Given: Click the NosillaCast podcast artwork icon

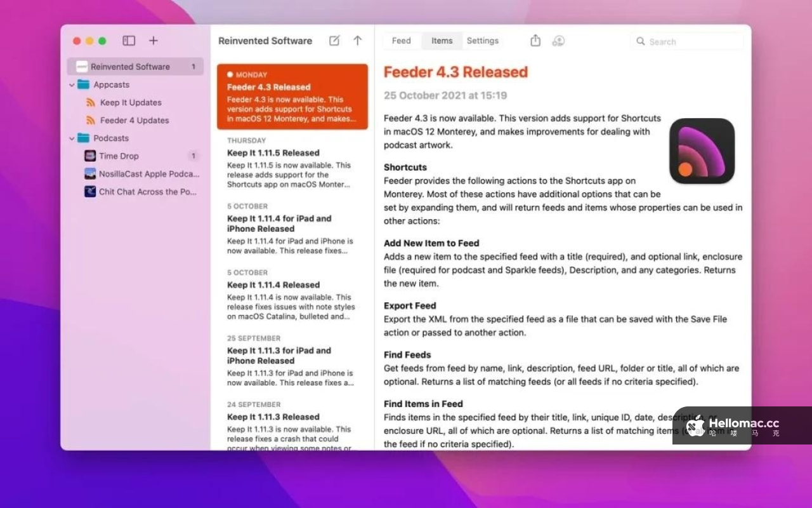Looking at the screenshot, I should [x=90, y=173].
